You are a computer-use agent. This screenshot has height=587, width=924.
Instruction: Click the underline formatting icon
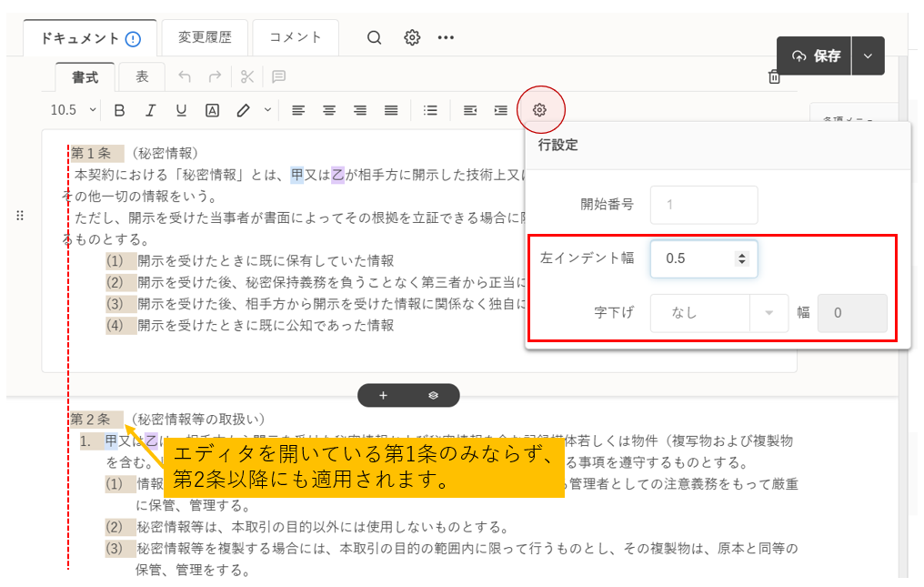pos(181,110)
